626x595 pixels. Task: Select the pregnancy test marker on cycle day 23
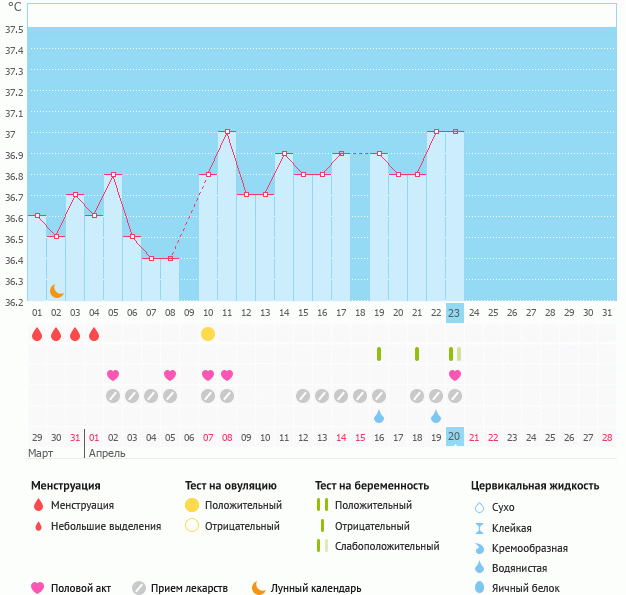[455, 354]
